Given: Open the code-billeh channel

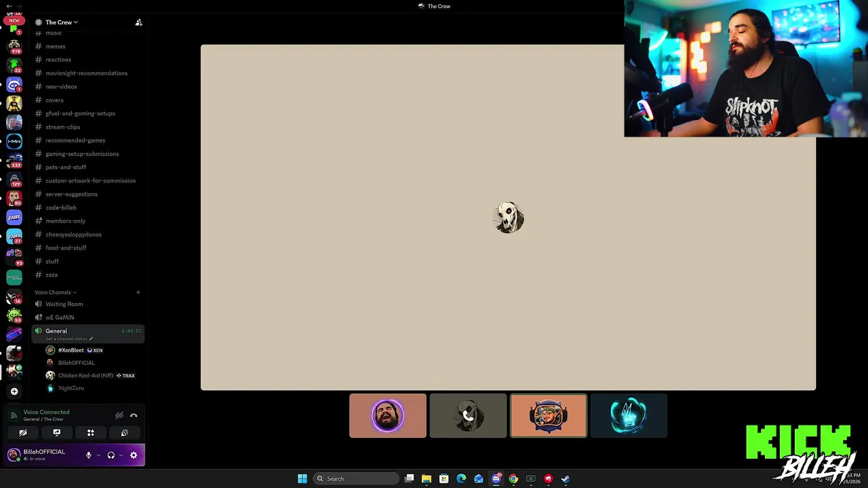Looking at the screenshot, I should pos(88,207).
